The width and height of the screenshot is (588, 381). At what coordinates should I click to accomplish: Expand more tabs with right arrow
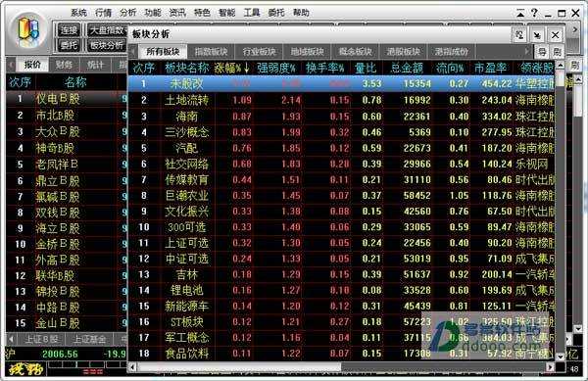(527, 51)
